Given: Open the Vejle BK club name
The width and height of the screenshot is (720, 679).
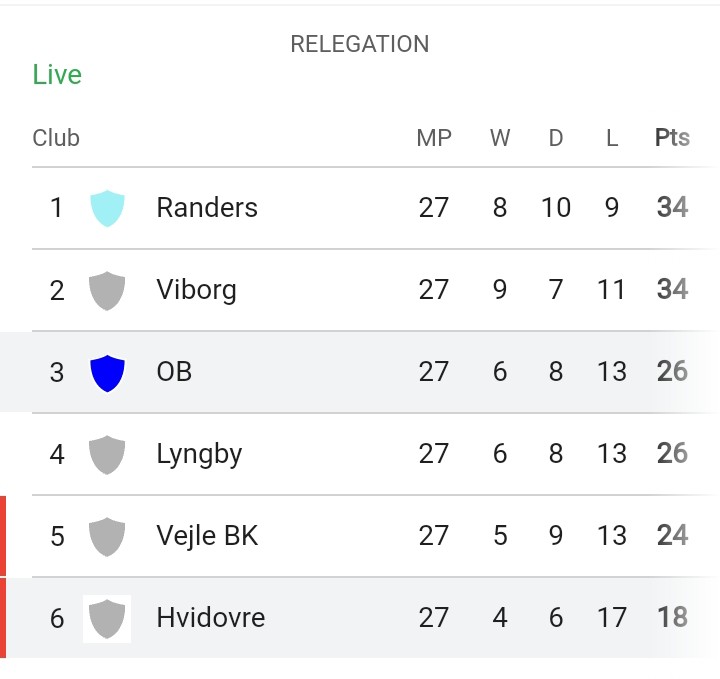Looking at the screenshot, I should pyautogui.click(x=207, y=536).
